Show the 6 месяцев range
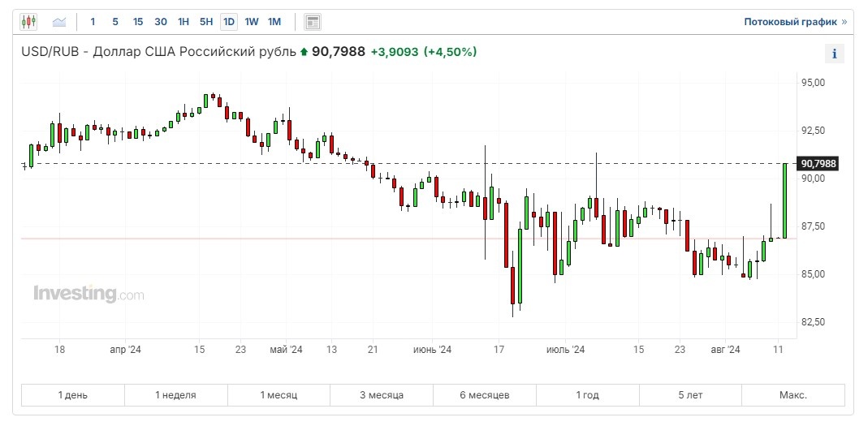 [x=485, y=395]
